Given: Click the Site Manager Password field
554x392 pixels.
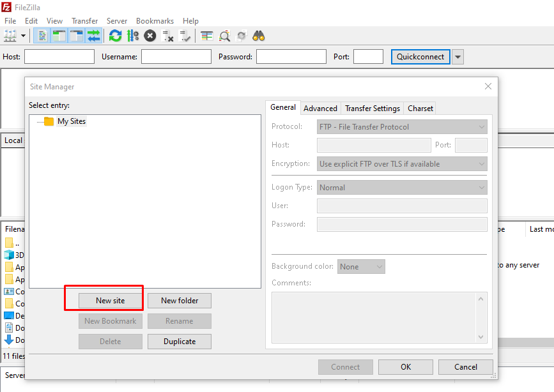Looking at the screenshot, I should point(402,224).
